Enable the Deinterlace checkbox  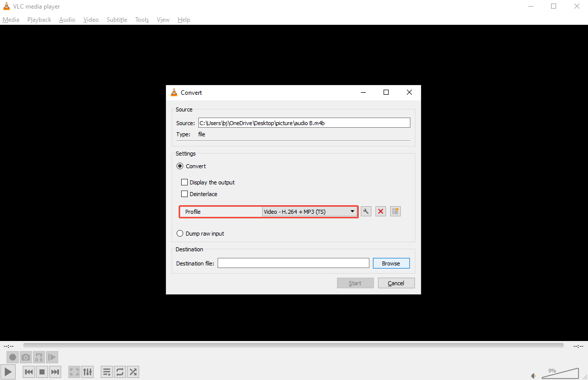(x=185, y=194)
